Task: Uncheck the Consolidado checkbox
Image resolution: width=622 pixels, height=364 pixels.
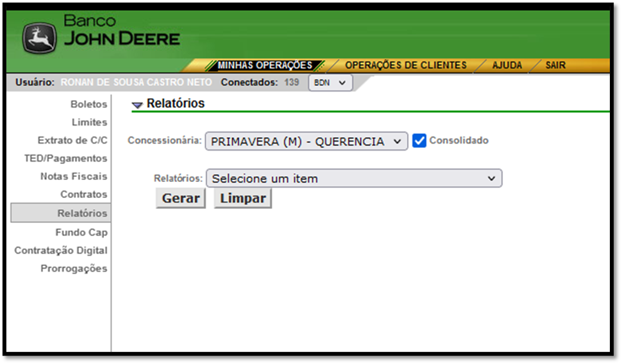Action: pos(419,140)
